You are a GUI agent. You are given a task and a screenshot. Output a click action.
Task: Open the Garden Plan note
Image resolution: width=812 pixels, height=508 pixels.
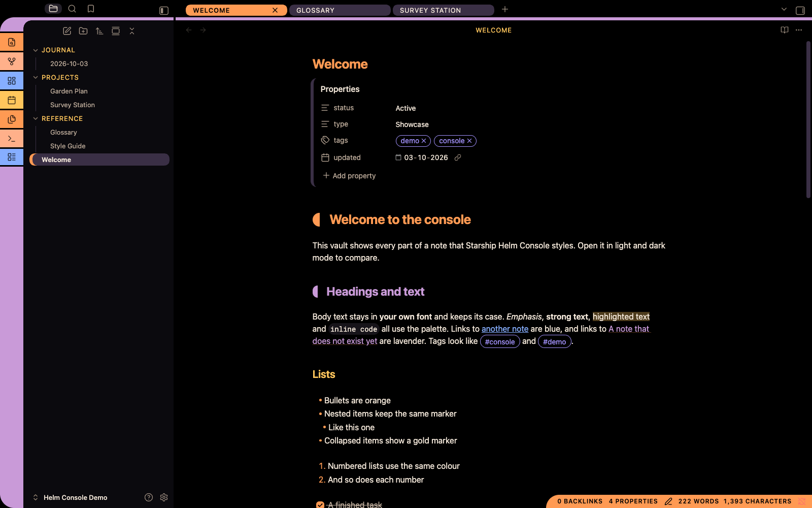click(69, 91)
